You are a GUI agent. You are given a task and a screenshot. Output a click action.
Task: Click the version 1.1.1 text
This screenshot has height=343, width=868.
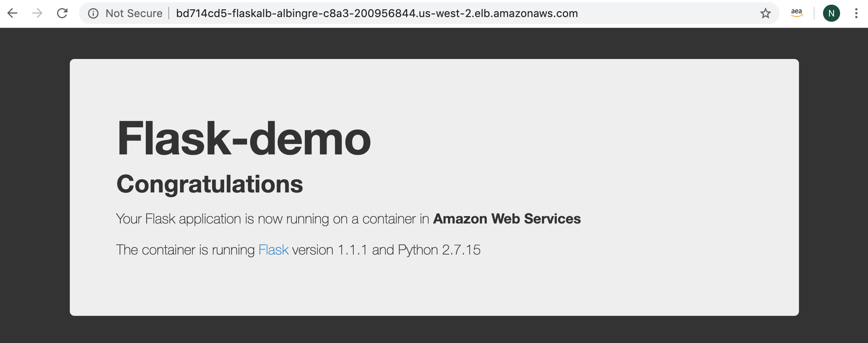[x=330, y=250]
